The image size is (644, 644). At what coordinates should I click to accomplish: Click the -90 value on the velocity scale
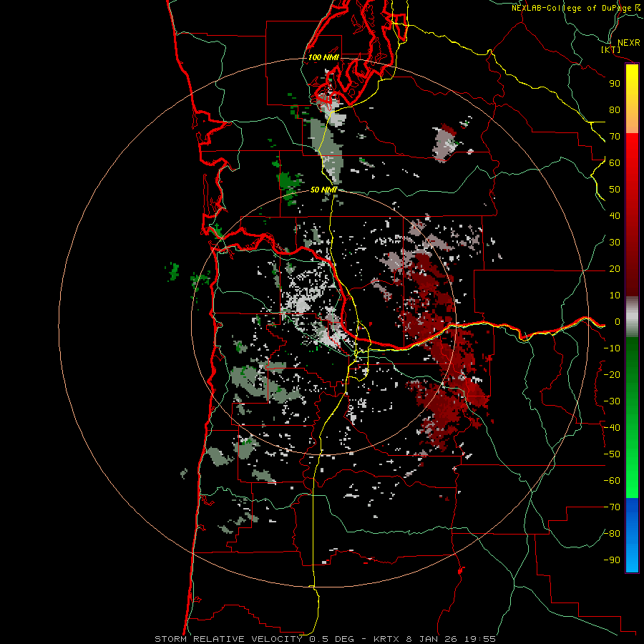coord(612,560)
